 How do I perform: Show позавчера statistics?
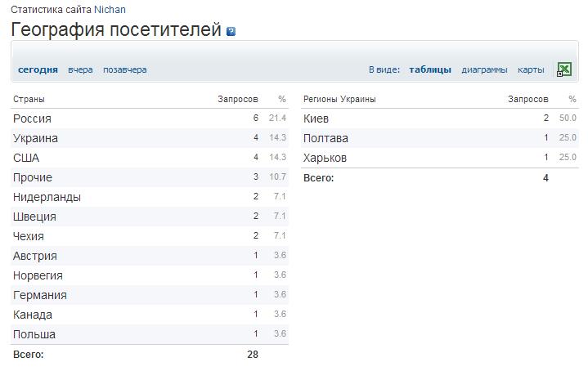click(x=125, y=69)
